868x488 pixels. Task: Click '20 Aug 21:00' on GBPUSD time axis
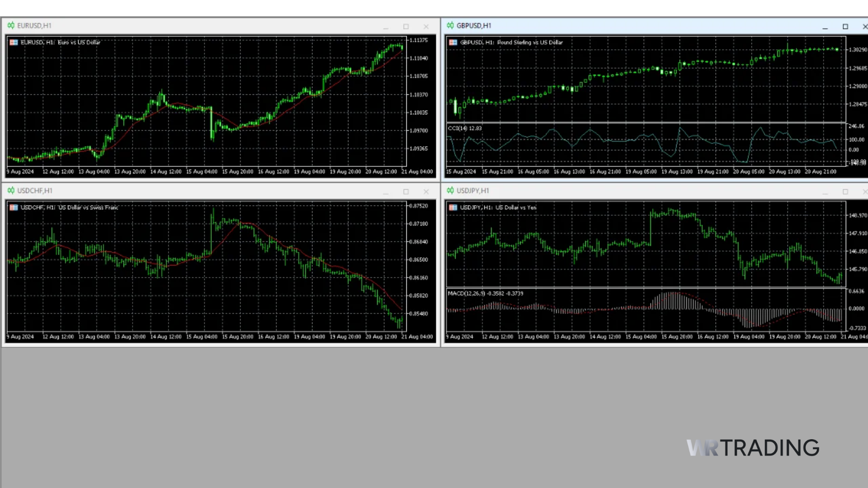[x=821, y=172]
